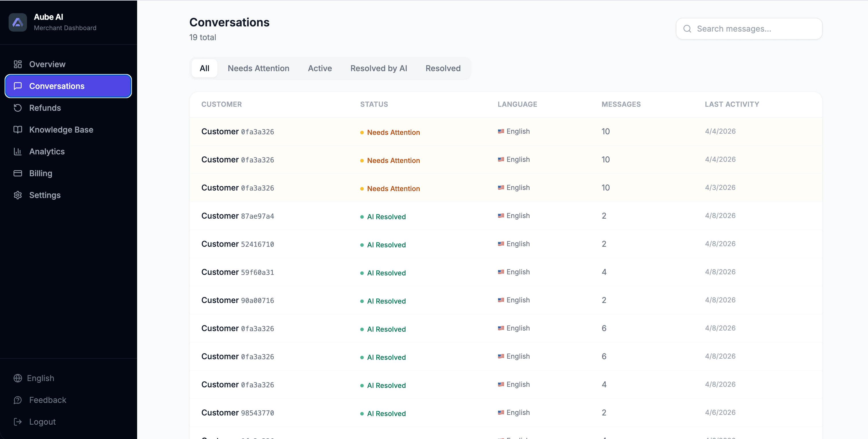The image size is (868, 439).
Task: Open Customer 59f60a31 conversation
Action: pos(506,272)
